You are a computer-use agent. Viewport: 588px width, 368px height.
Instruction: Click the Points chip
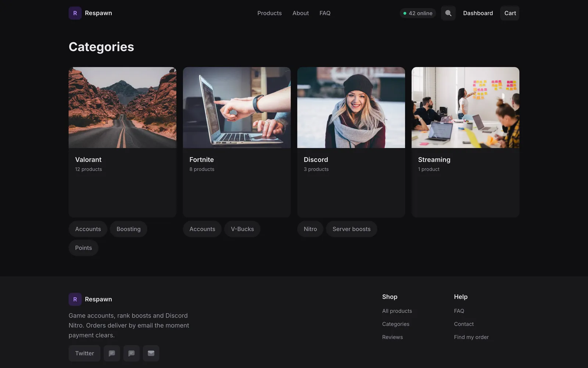(83, 248)
